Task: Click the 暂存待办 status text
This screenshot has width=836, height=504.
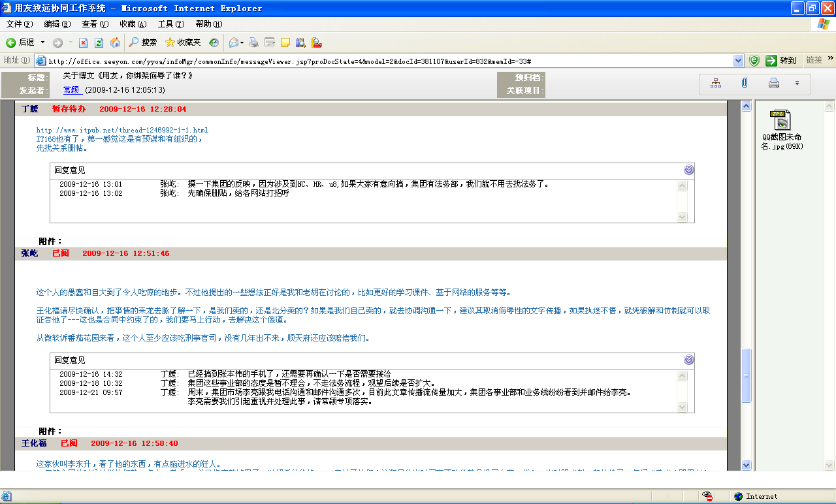Action: point(69,109)
